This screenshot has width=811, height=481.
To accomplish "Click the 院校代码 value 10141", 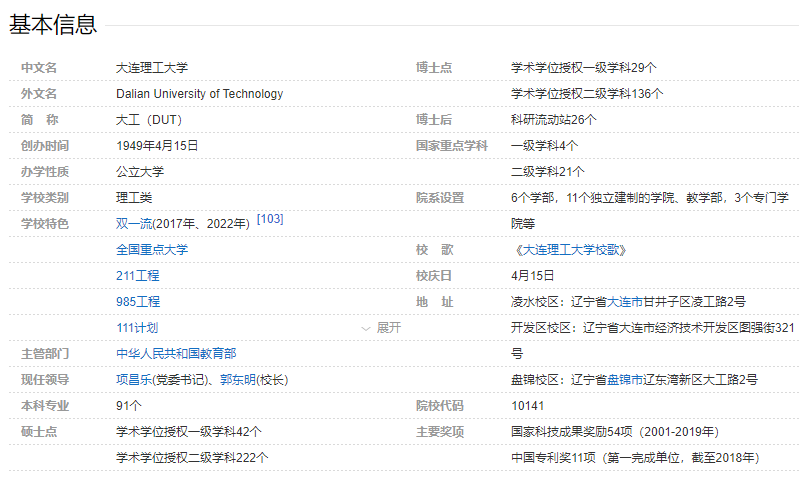I will 527,405.
